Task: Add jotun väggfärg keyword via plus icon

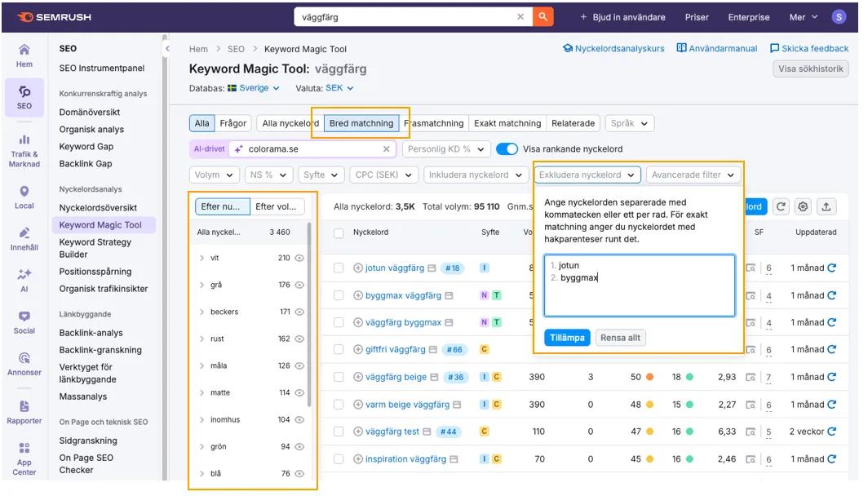Action: 358,268
